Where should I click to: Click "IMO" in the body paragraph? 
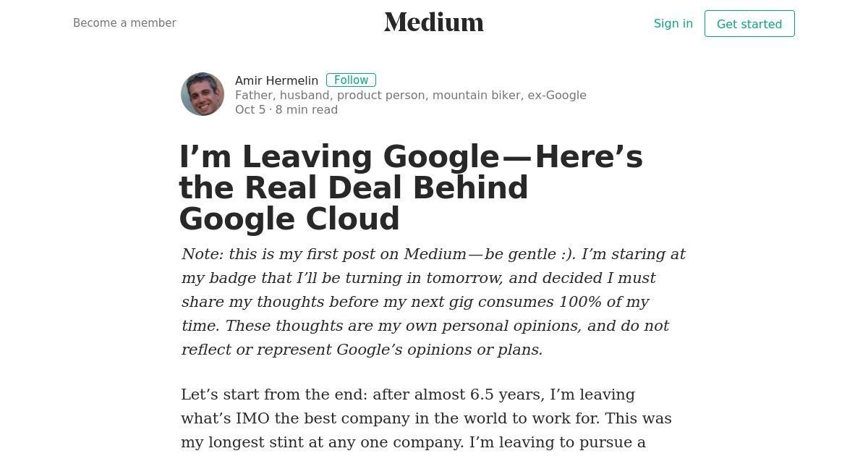click(x=250, y=418)
